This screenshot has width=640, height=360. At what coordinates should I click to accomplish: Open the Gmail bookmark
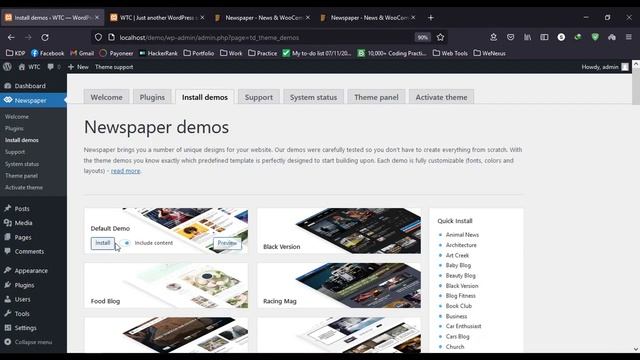pos(82,53)
